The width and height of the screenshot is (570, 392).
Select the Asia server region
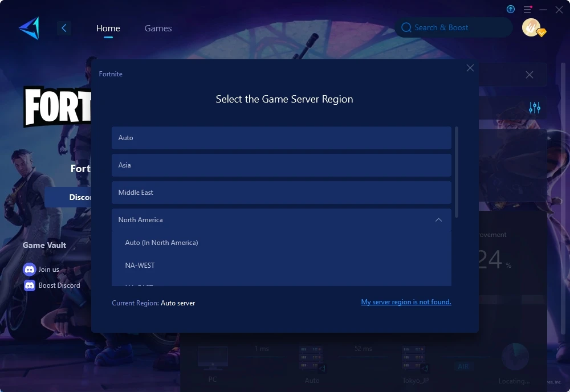coord(281,165)
